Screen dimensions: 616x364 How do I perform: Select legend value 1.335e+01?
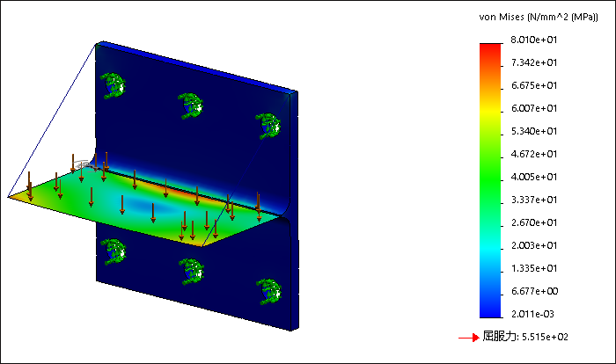[534, 268]
